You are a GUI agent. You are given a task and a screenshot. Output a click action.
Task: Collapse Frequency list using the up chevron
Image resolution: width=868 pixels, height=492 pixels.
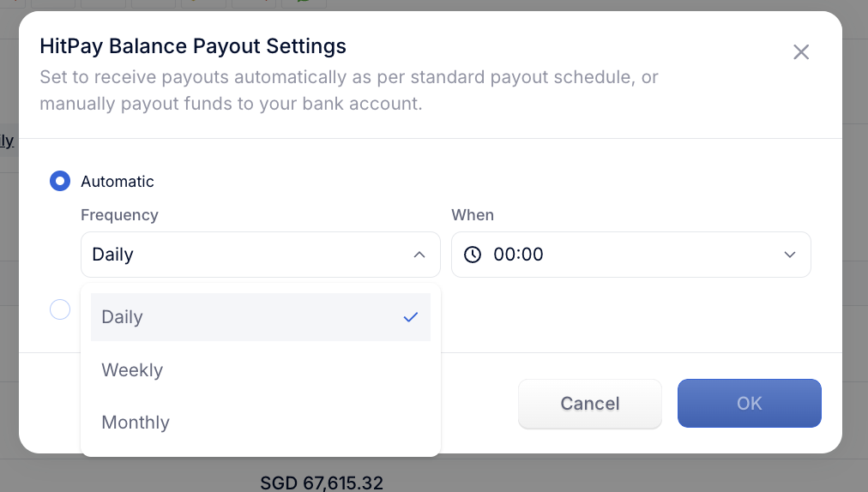pos(419,255)
